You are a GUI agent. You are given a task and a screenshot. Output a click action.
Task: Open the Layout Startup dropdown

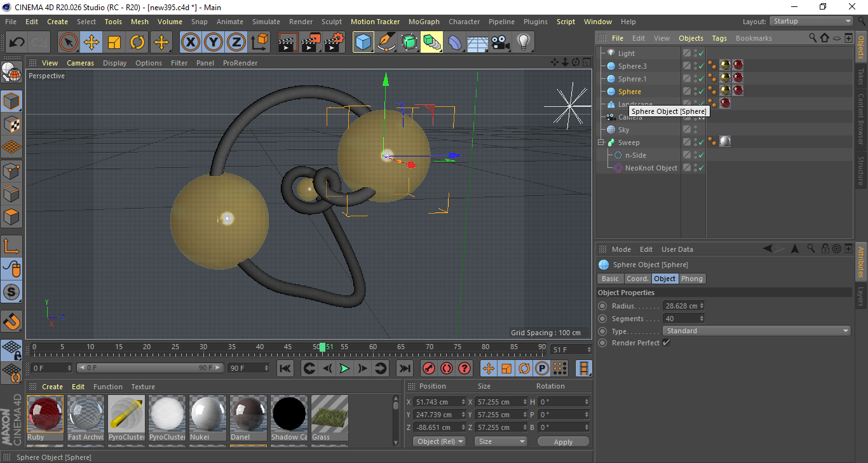(811, 21)
